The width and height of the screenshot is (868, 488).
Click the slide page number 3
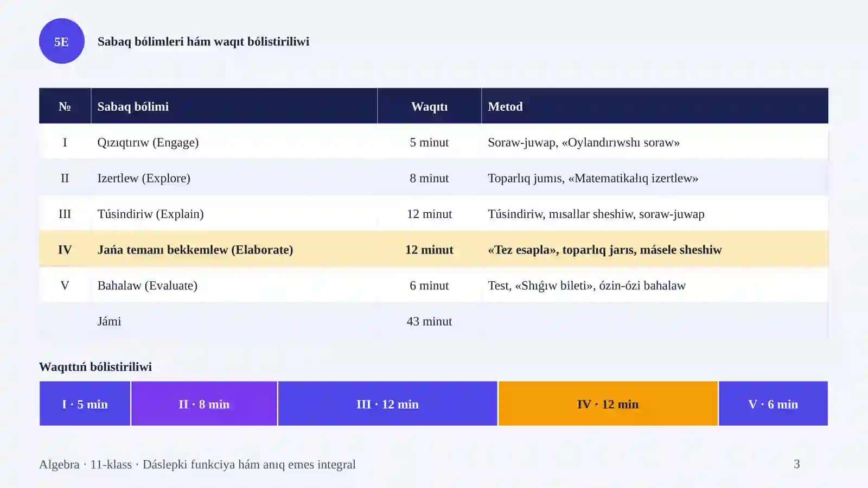796,464
